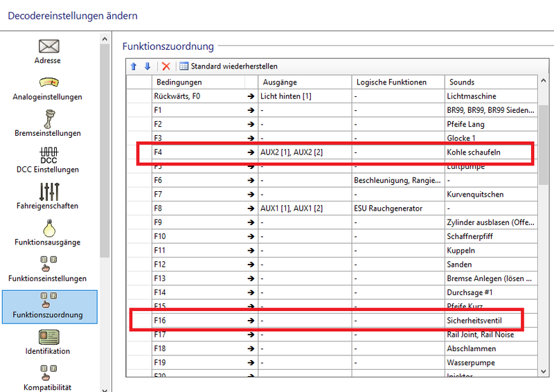Select the 'ESU Rauchgenerator' logic cell
The height and width of the screenshot is (392, 554).
tap(398, 208)
